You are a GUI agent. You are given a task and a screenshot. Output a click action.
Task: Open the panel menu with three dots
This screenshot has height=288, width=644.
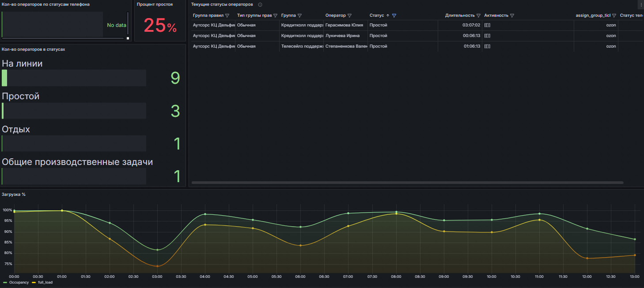point(641,5)
